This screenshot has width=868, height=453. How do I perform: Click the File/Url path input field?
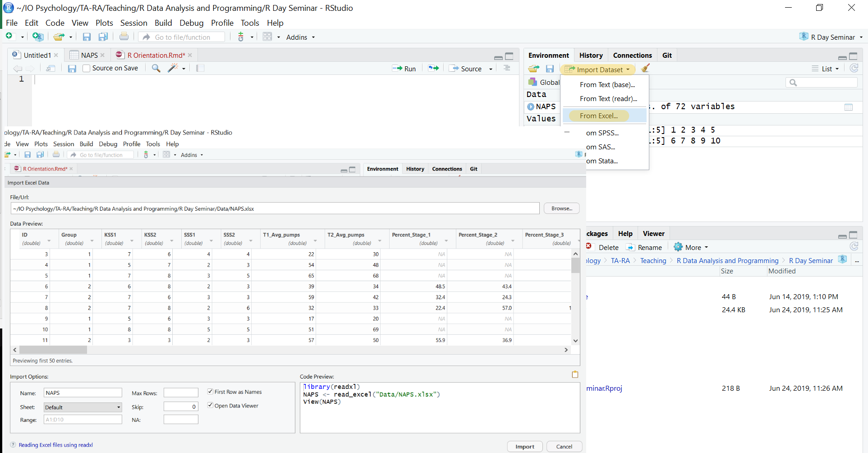(x=275, y=208)
